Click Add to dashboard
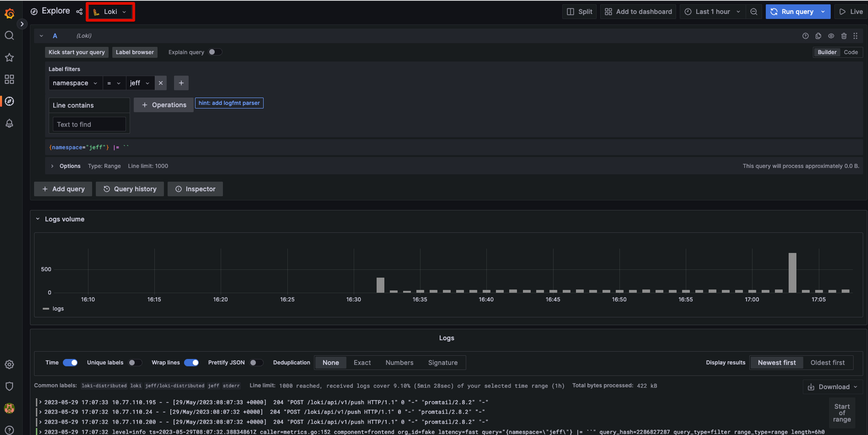 point(638,12)
